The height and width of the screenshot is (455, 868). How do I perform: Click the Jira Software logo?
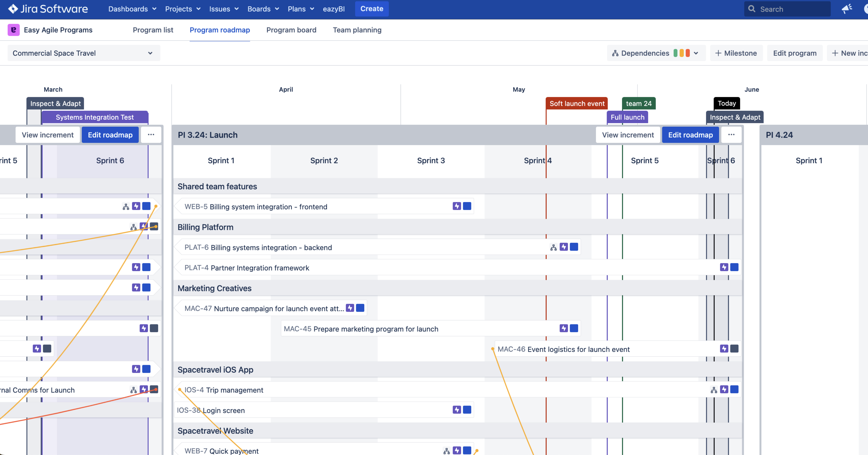pyautogui.click(x=48, y=9)
